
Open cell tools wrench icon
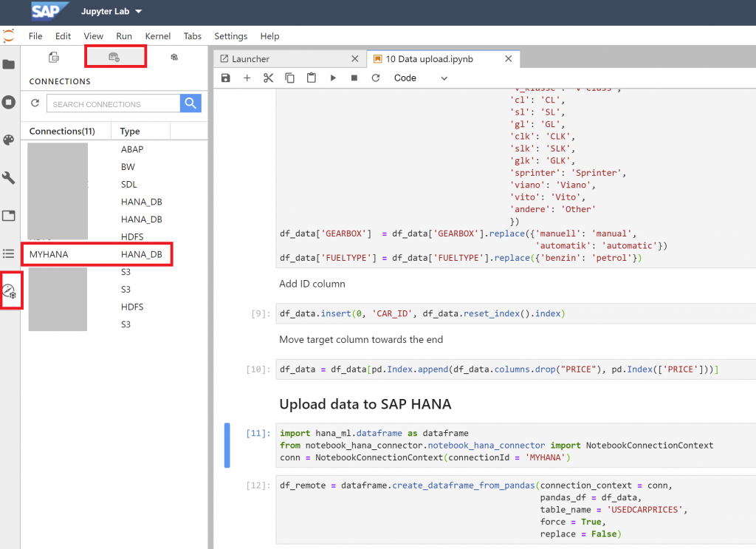tap(9, 178)
